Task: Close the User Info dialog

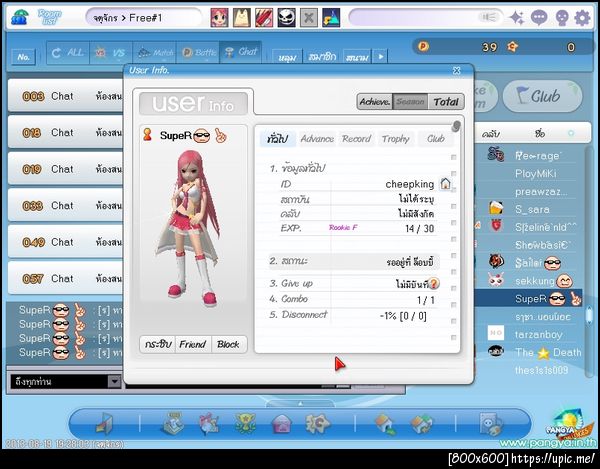Action: 457,70
